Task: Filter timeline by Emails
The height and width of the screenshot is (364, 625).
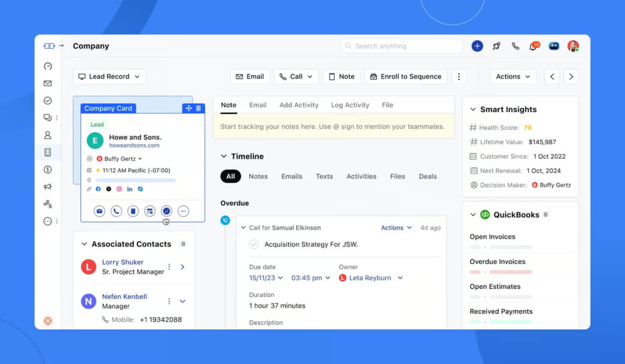Action: (x=292, y=176)
